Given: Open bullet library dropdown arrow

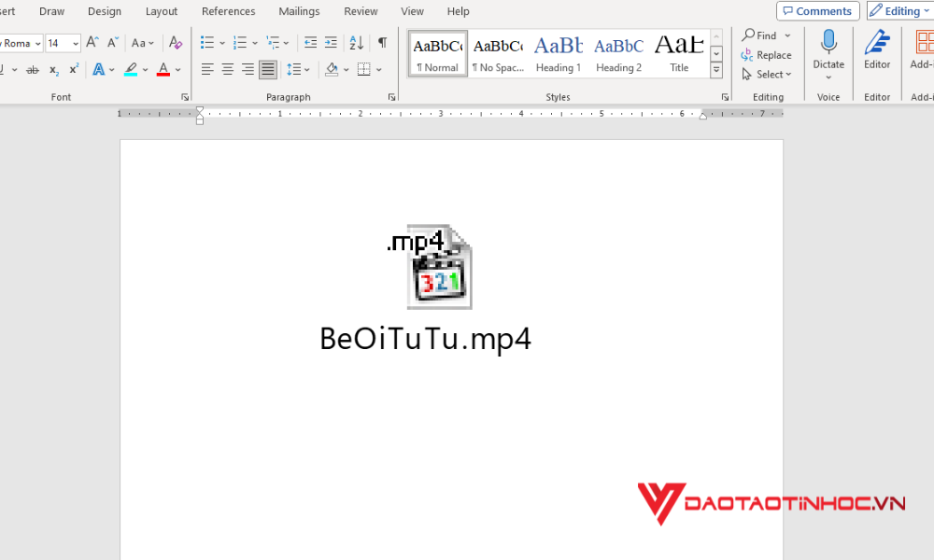Looking at the screenshot, I should tap(222, 43).
